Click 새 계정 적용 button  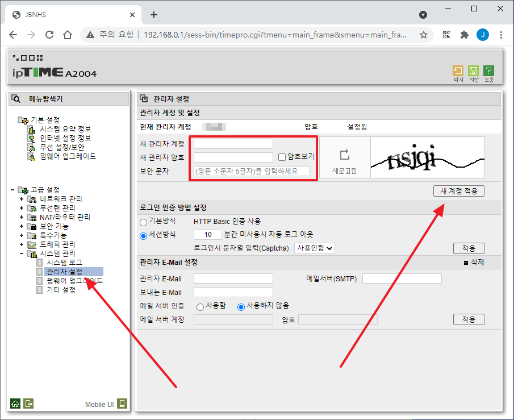[x=458, y=191]
